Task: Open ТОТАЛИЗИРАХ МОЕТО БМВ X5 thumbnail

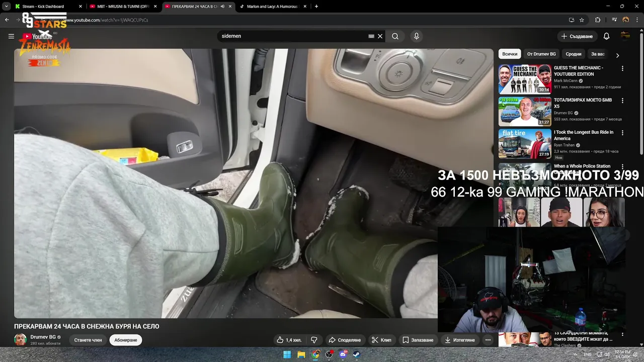Action: point(525,111)
